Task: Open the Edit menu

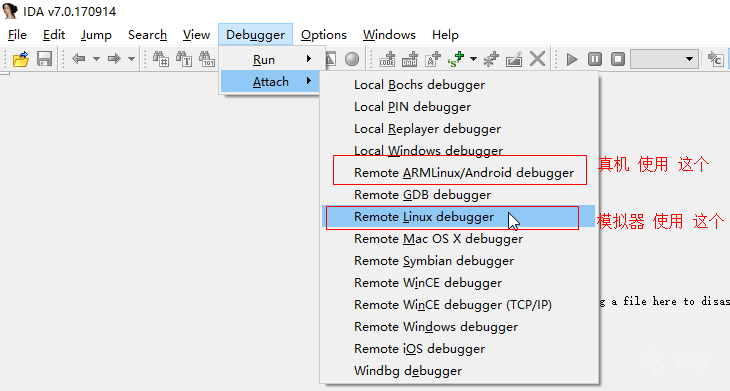Action: [x=54, y=35]
